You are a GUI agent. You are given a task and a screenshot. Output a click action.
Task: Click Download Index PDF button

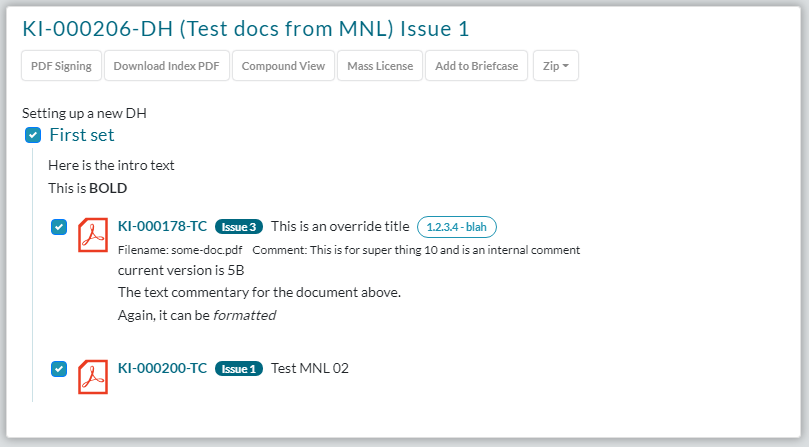pos(166,66)
